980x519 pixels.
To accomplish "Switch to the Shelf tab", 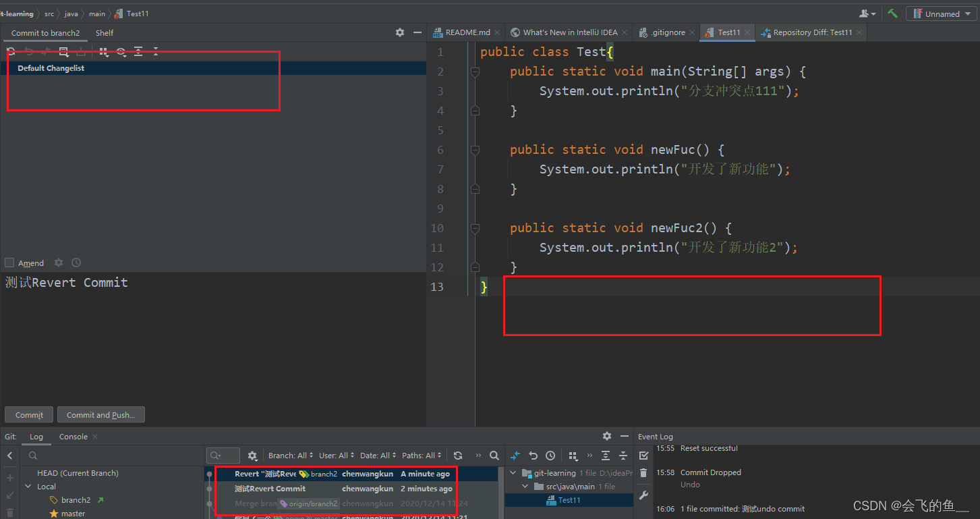I will pyautogui.click(x=105, y=33).
